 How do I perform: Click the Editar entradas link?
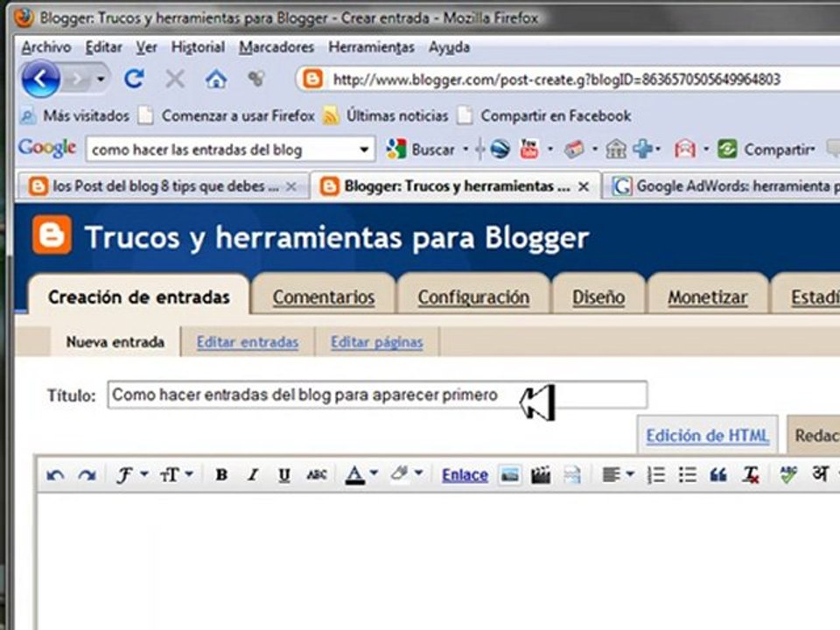click(248, 342)
